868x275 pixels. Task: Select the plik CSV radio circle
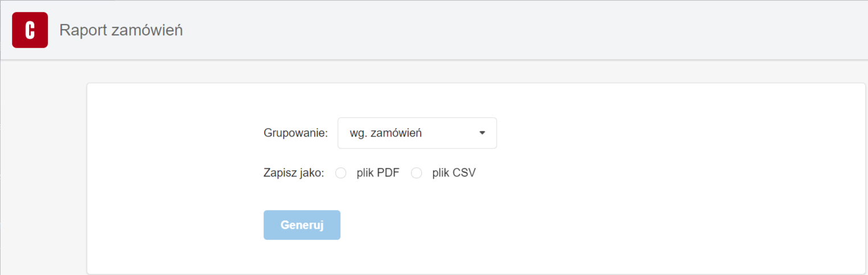tap(417, 173)
